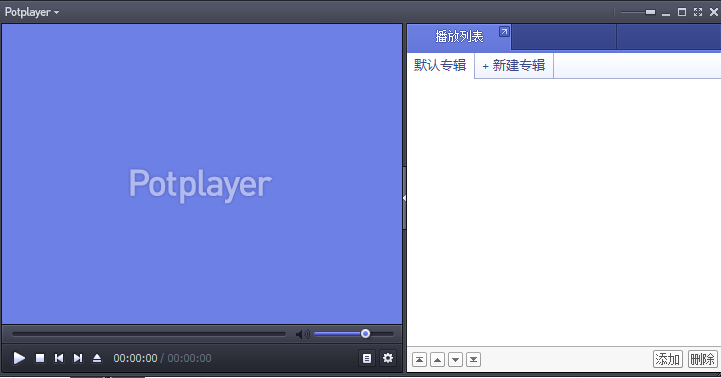Collapse the playlist panel with side arrow
Image resolution: width=721 pixels, height=378 pixels.
coord(404,198)
